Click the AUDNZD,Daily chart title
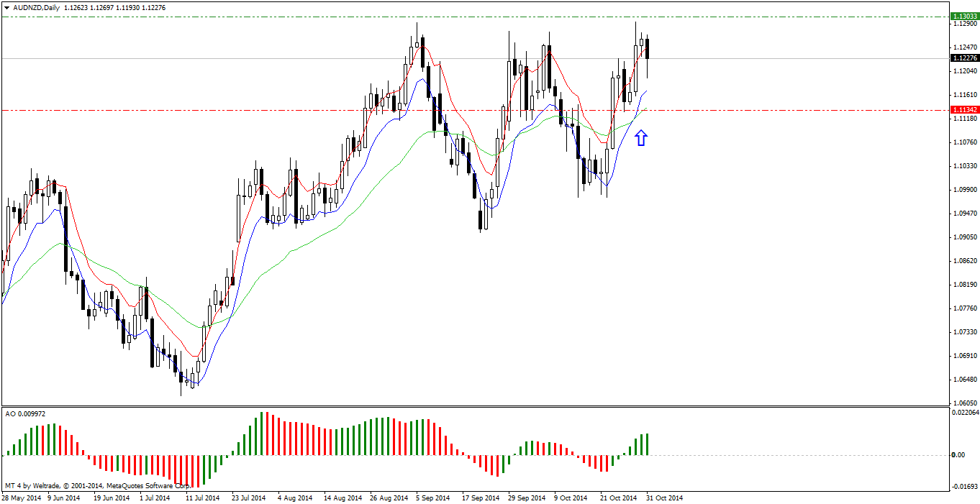 [x=36, y=7]
